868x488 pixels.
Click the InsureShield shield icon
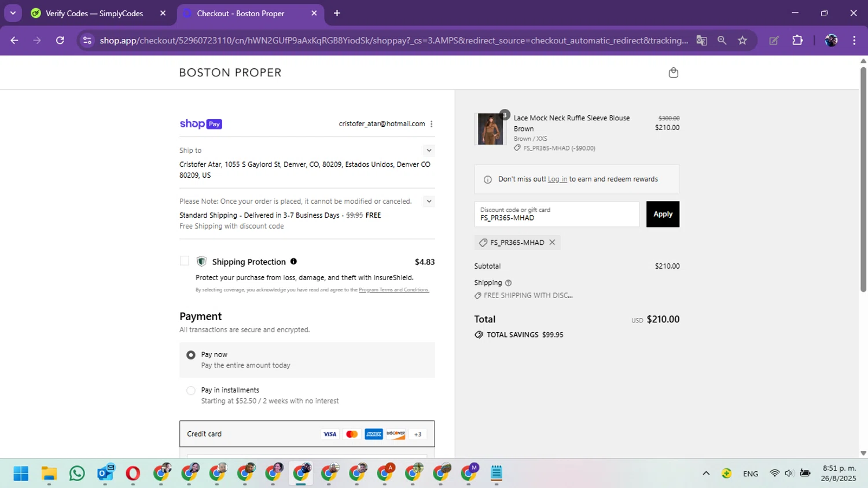pyautogui.click(x=201, y=262)
